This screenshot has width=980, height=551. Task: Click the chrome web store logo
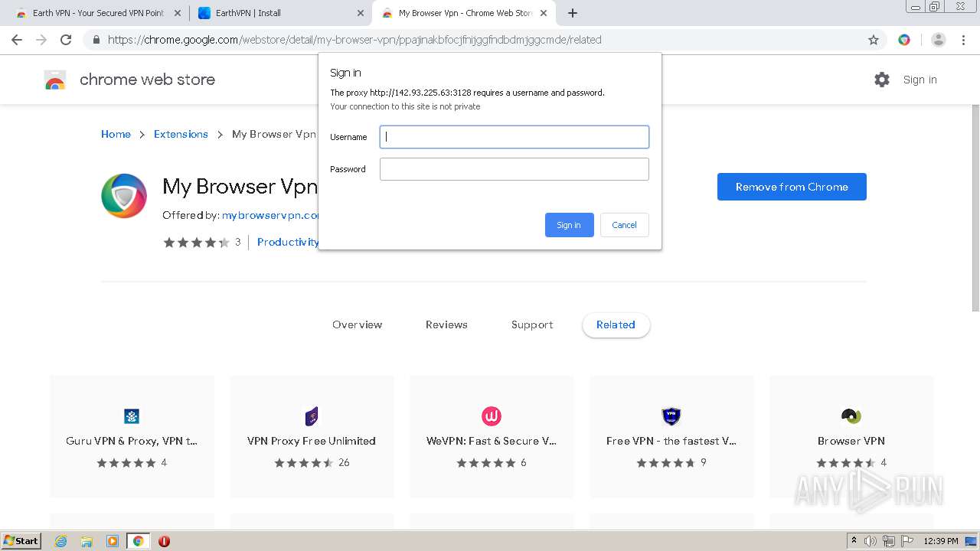click(55, 80)
